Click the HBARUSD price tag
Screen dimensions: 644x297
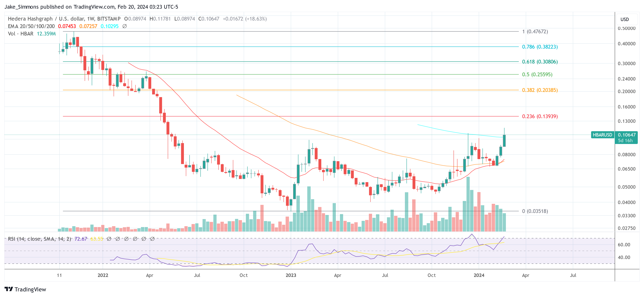click(x=602, y=135)
